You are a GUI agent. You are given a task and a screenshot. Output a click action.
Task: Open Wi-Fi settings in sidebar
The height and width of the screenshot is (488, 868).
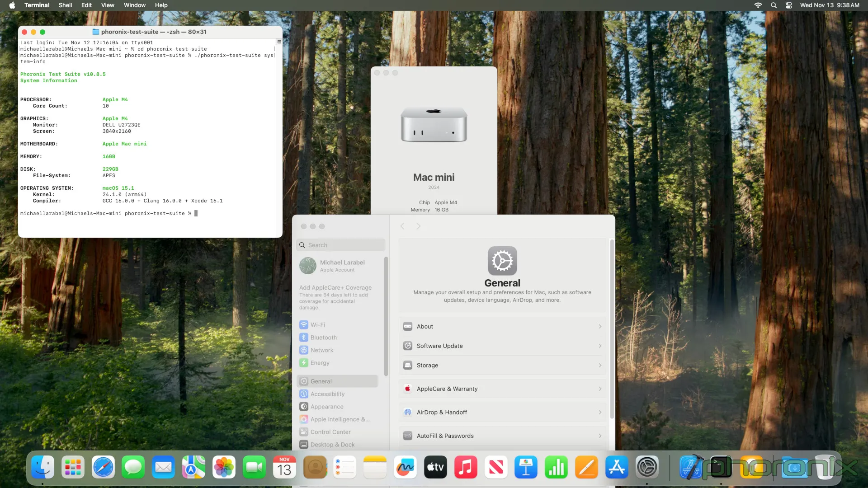[317, 325]
